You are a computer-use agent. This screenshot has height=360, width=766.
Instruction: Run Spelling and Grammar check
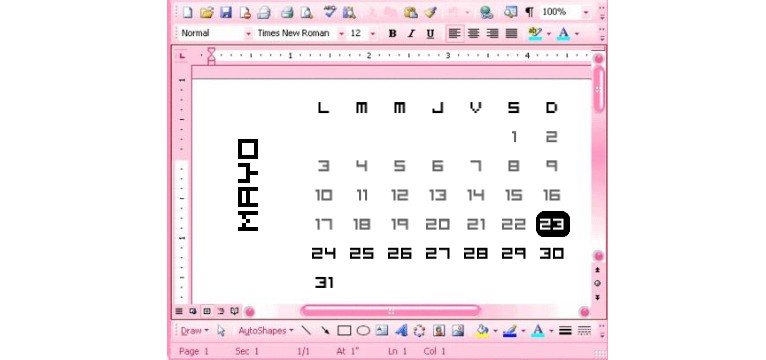[330, 12]
